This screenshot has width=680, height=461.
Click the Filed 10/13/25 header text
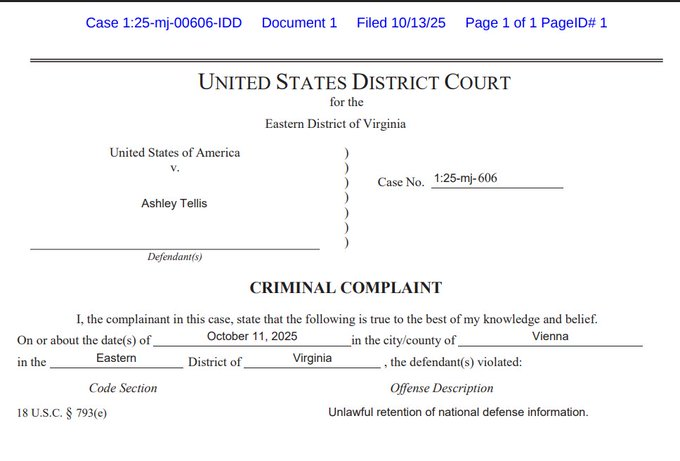click(x=401, y=23)
